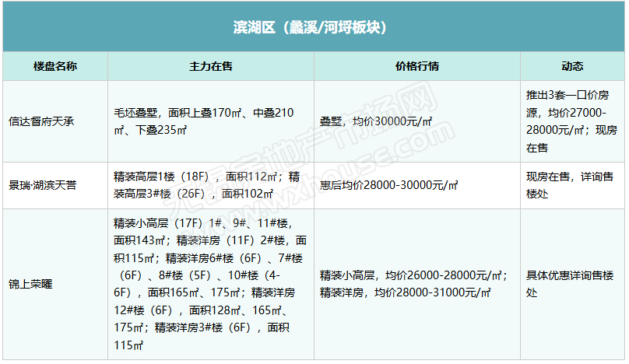The image size is (629, 364).
Task: Click the 具体优惠详询售楼处 status cell
Action: tap(570, 285)
